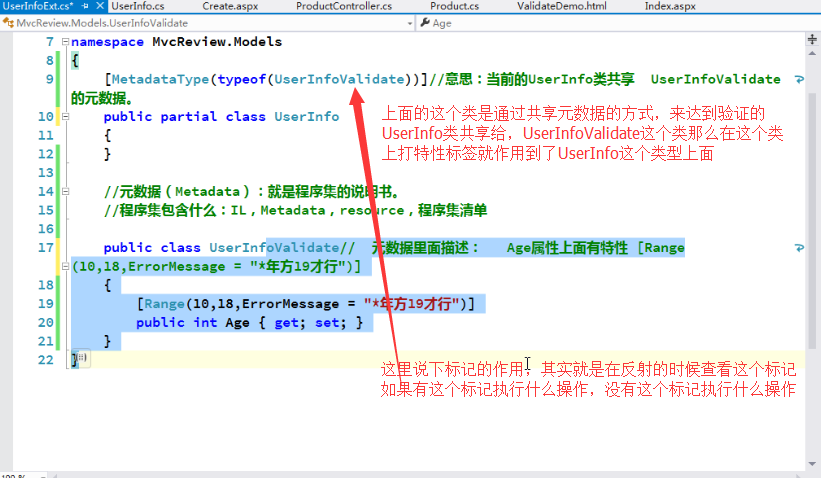Collapse the UserInfo class block

[x=65, y=116]
